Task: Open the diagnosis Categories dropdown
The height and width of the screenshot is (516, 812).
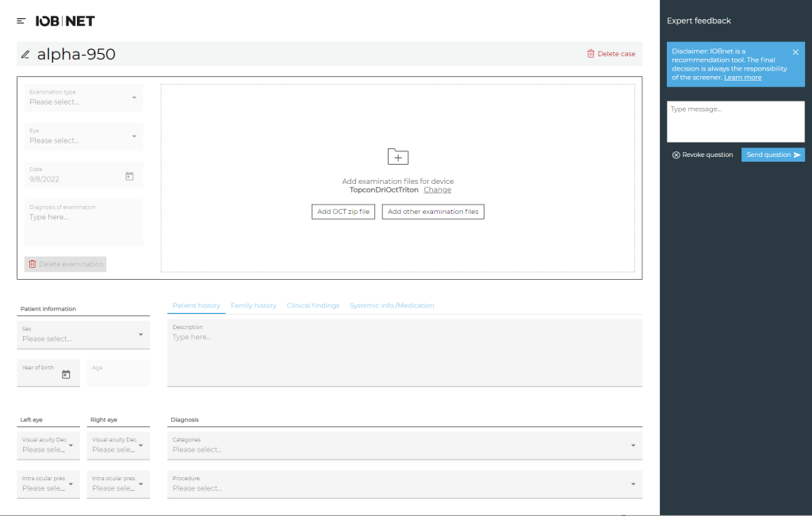Action: pos(404,445)
